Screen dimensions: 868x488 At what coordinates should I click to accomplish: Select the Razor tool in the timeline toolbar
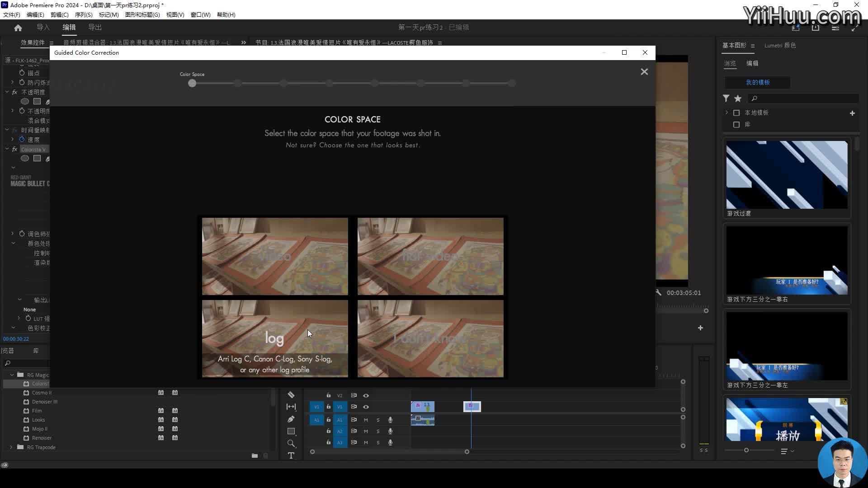click(291, 395)
